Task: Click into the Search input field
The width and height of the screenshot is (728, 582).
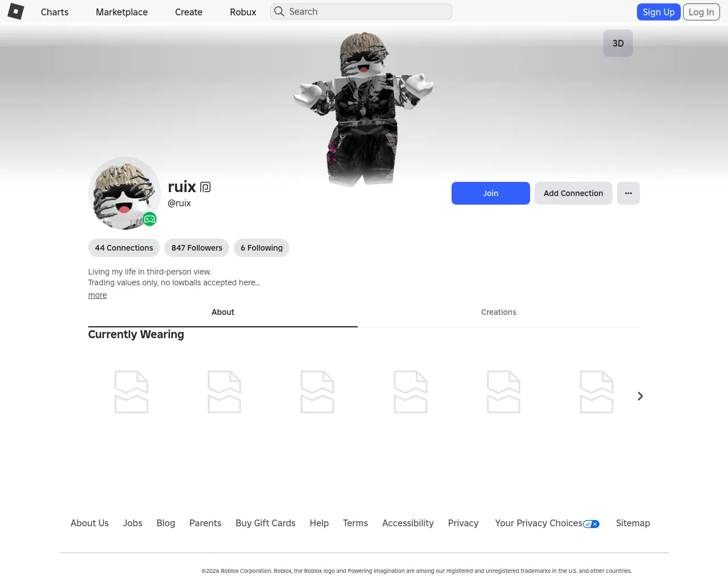Action: coord(361,11)
